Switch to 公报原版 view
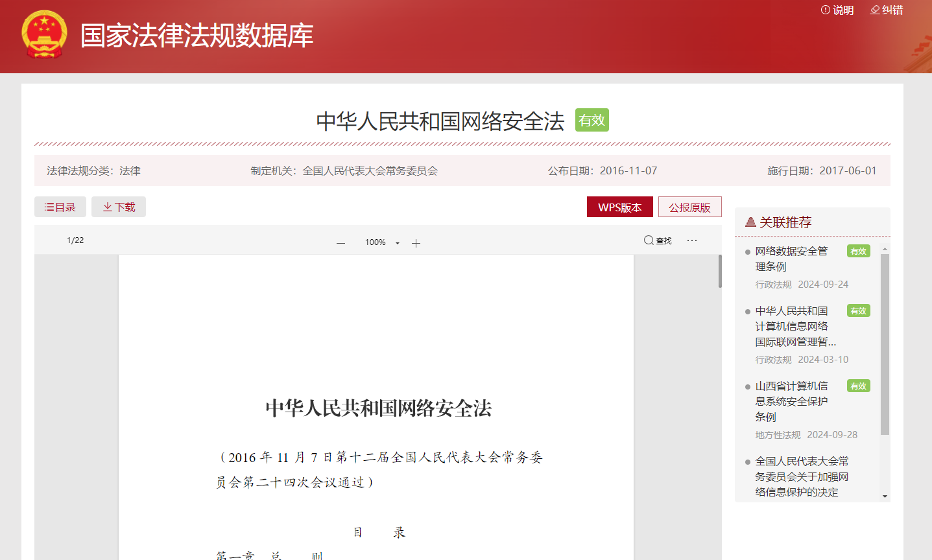 point(689,207)
